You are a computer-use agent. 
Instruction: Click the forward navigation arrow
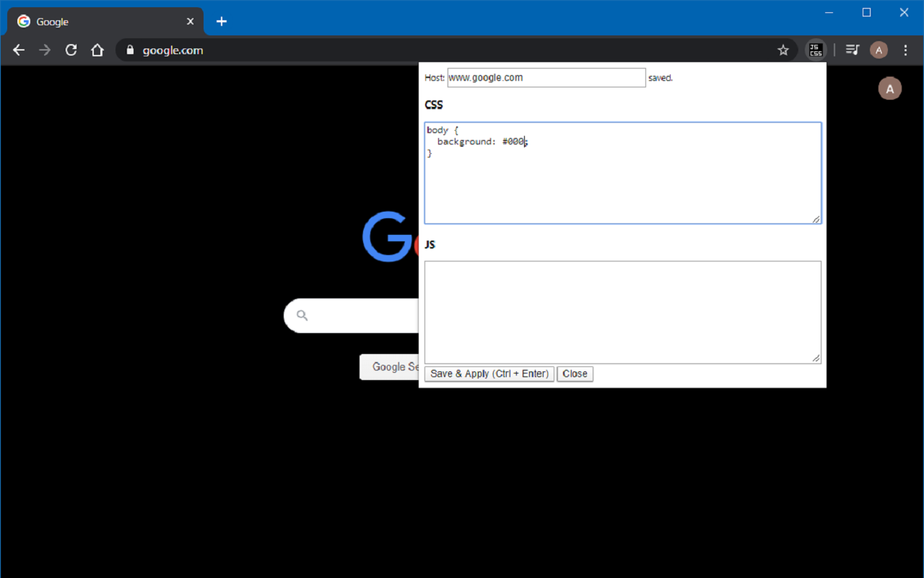point(45,50)
